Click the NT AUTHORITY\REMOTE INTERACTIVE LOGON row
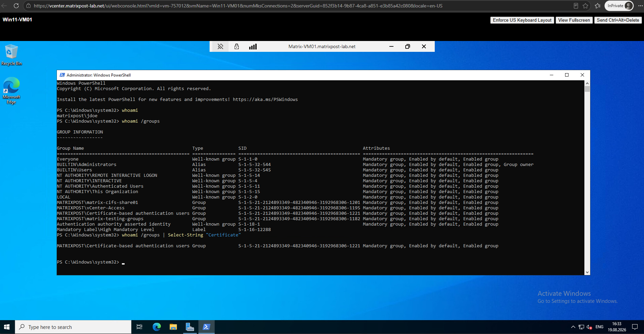 (278, 175)
